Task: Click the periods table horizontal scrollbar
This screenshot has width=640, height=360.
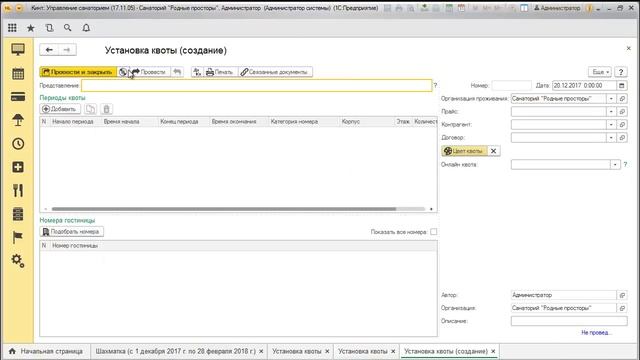Action: [224, 209]
